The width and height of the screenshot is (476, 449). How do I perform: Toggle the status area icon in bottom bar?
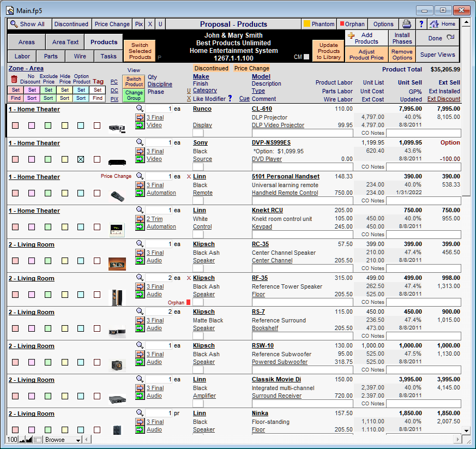point(37,440)
